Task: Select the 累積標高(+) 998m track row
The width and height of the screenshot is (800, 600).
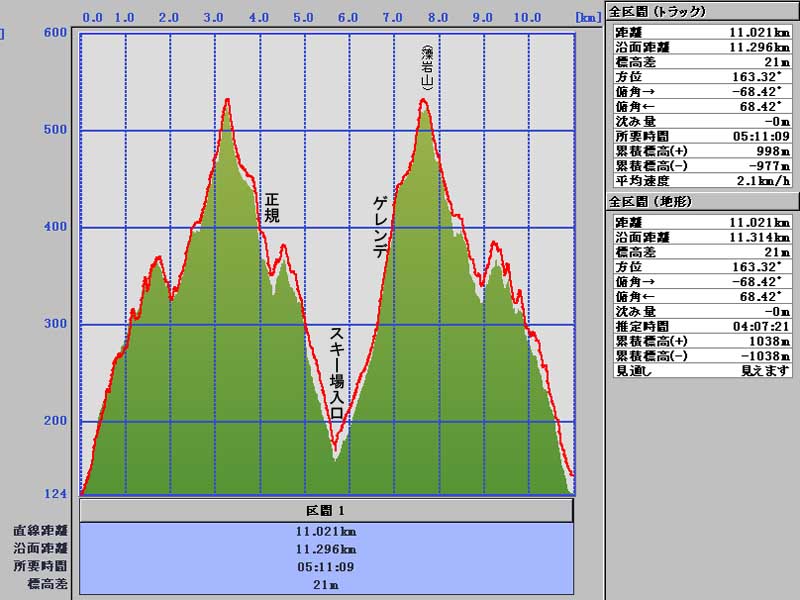Action: click(x=702, y=150)
